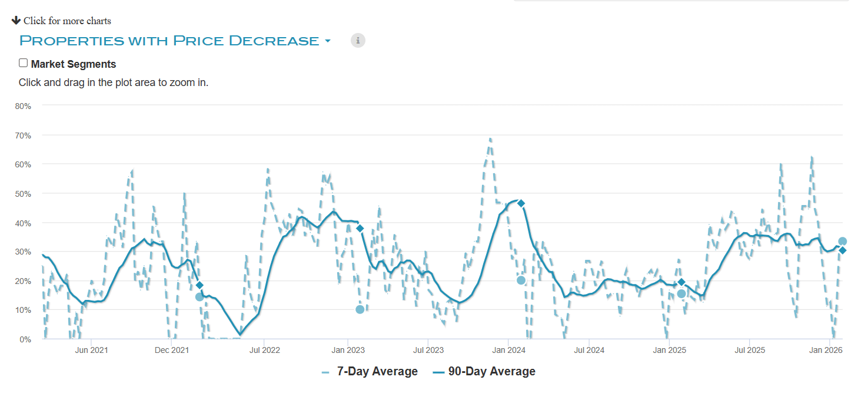Click the 7-day circle marker after Jan 2024
Image resolution: width=868 pixels, height=393 pixels.
(x=521, y=280)
